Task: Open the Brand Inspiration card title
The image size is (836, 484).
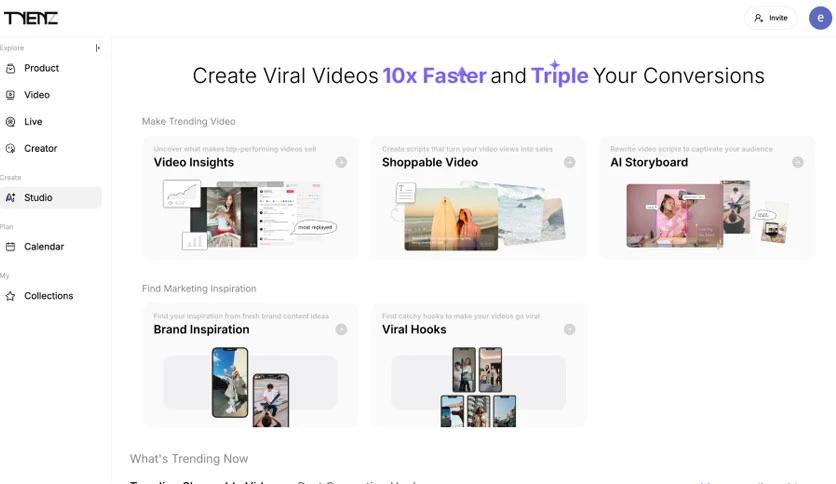Action: click(201, 329)
